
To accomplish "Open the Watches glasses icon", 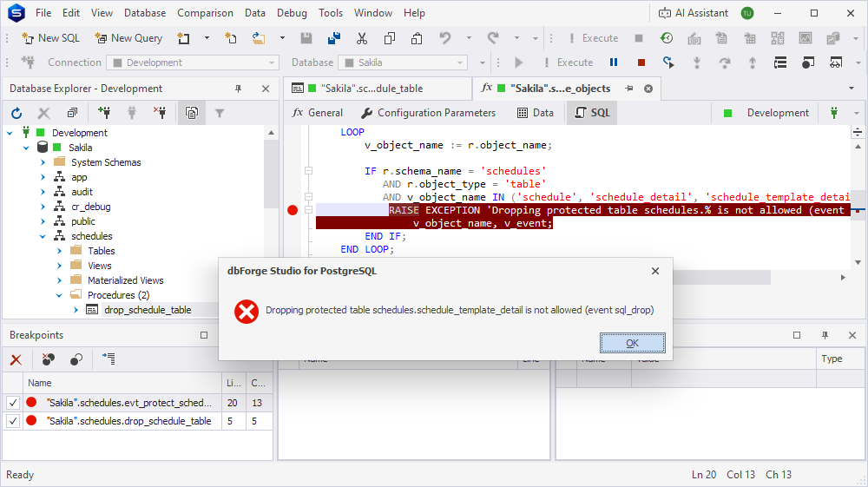I will tap(836, 63).
